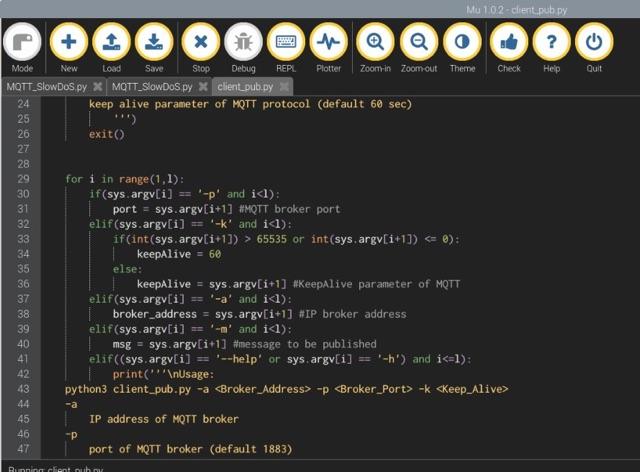
Task: Place cursor on 'exit()' line
Action: 107,134
